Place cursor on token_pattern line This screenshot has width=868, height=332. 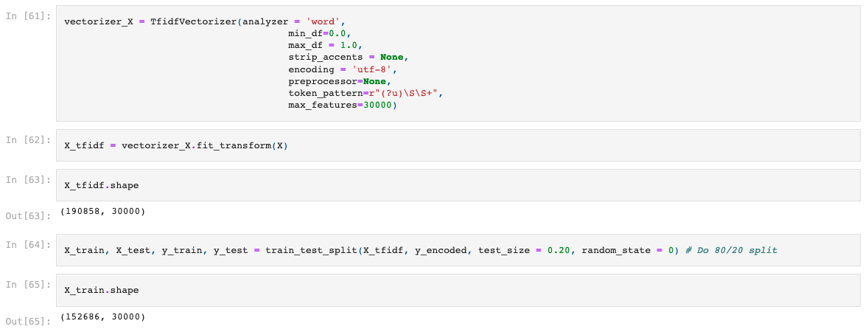(x=366, y=93)
